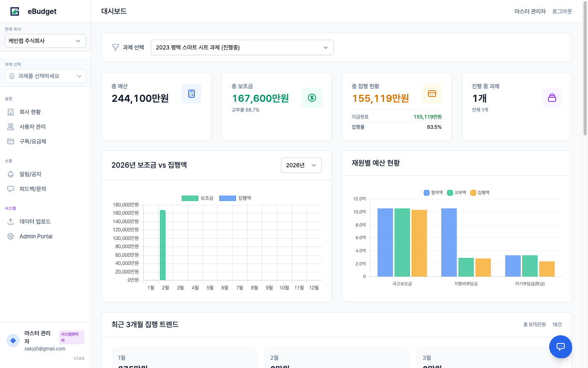Viewport: 588px width, 368px height.
Task: Click the 사용자 관리 people icon
Action: coord(10,126)
